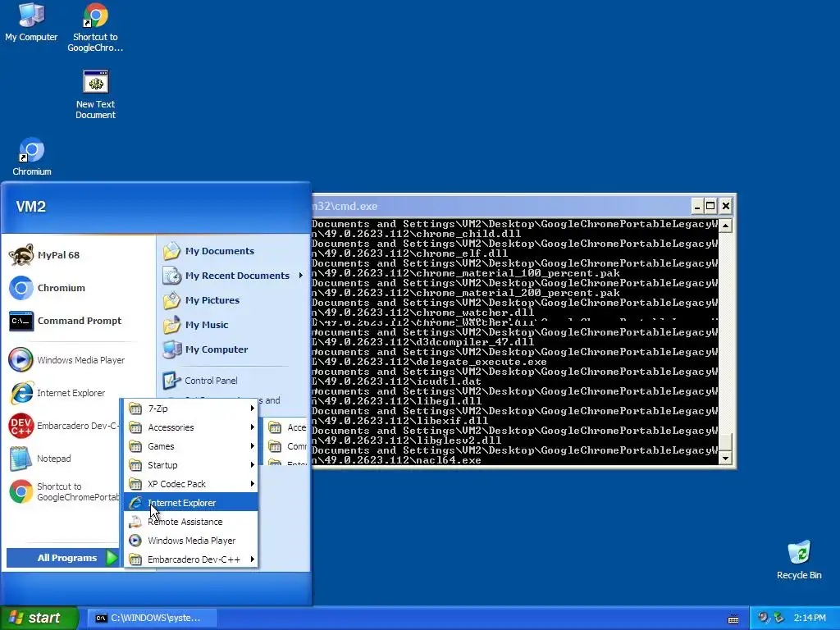Open Recycle Bin on desktop
Viewport: 840px width, 630px height.
[799, 559]
